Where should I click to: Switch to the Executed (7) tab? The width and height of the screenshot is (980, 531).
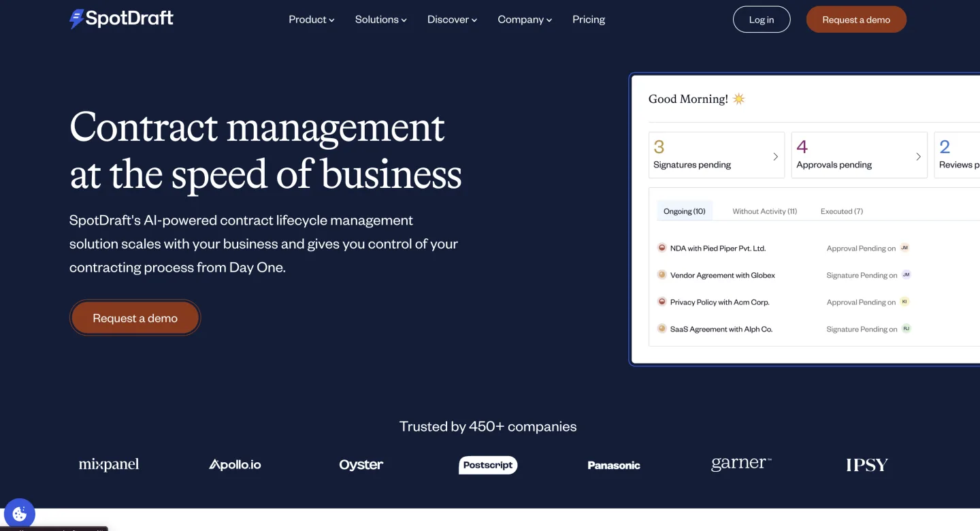pyautogui.click(x=842, y=211)
